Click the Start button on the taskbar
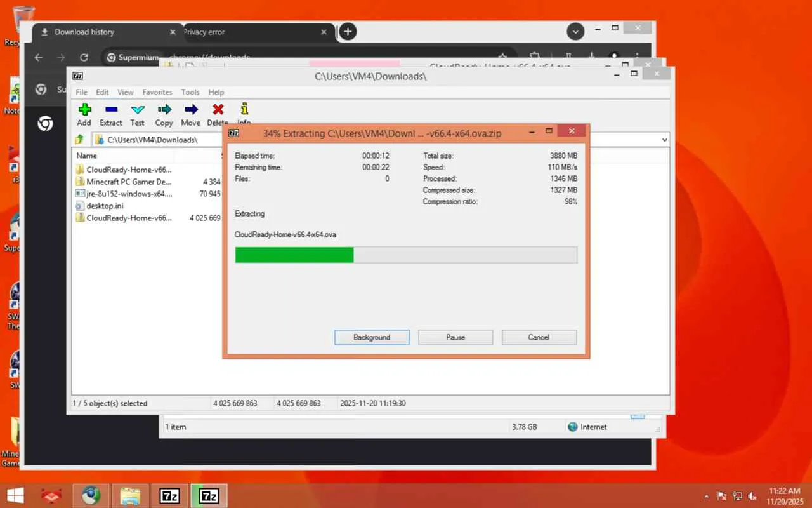The image size is (812, 508). [x=16, y=495]
